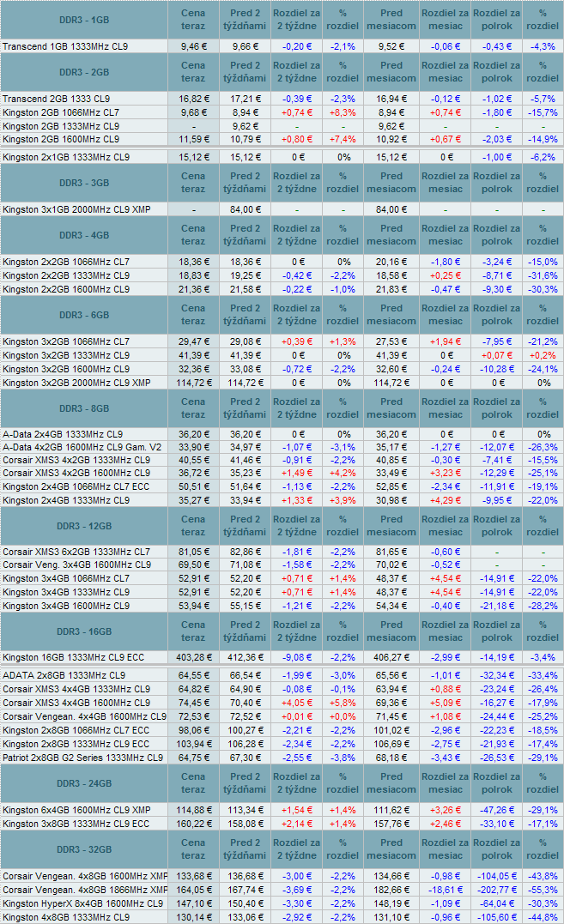Click Kingston 3x8GB 1333MHz CL9 ECC name
This screenshot has width=564, height=924.
[x=76, y=824]
